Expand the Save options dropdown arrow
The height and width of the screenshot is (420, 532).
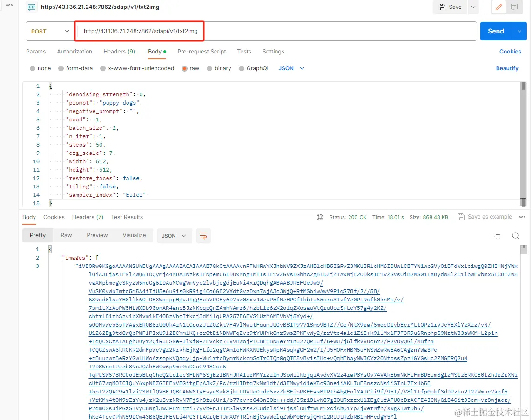[x=473, y=7]
